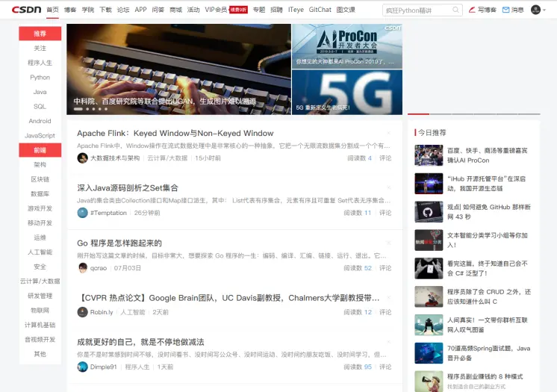The width and height of the screenshot is (557, 392).
Task: Open GitChat in top navigation
Action: [x=320, y=10]
